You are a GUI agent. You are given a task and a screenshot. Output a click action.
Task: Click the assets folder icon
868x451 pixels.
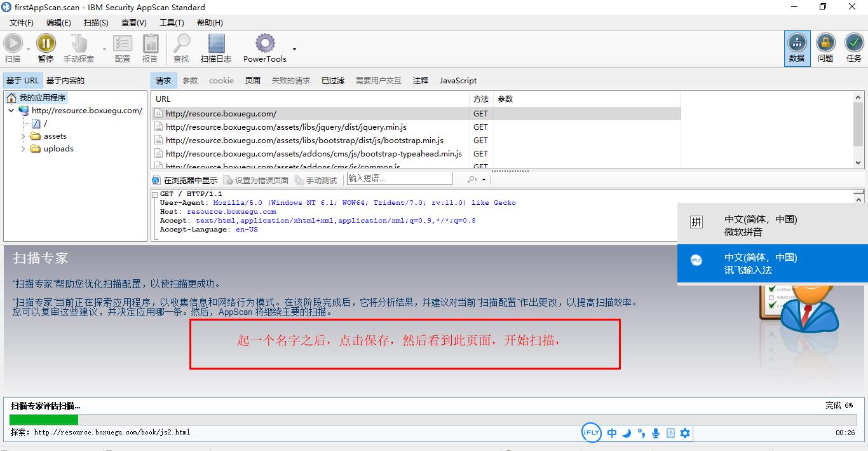tap(36, 136)
